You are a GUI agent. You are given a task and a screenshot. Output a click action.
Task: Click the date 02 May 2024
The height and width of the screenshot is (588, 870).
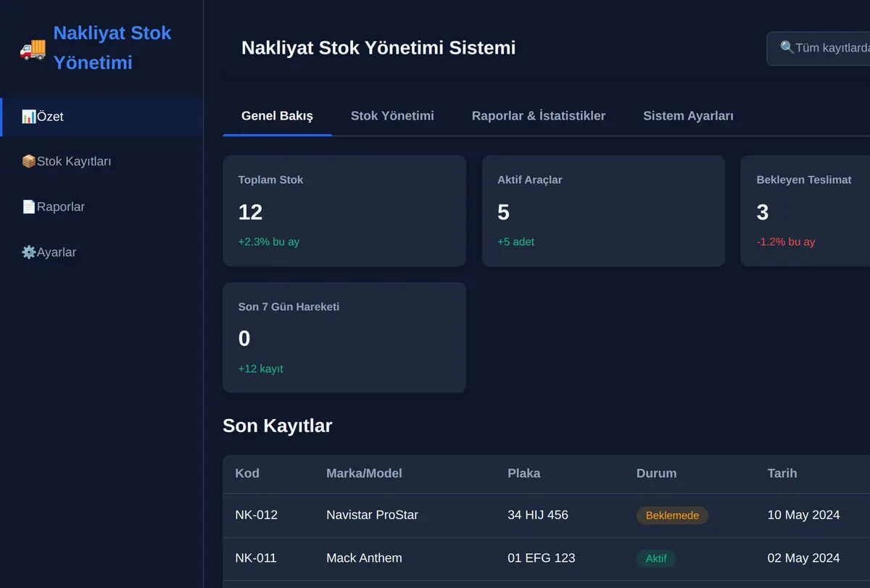tap(803, 558)
